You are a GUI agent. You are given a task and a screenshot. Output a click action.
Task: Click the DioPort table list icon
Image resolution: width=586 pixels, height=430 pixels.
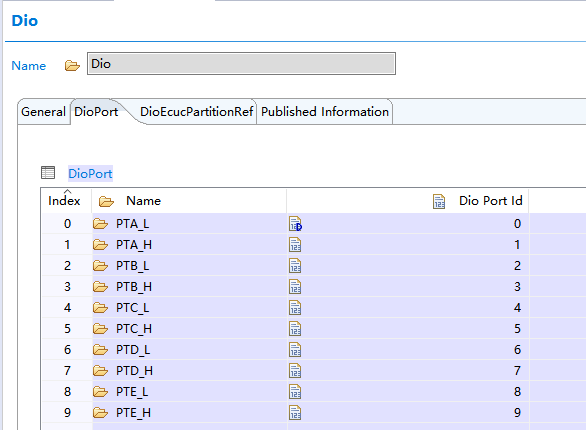click(48, 173)
